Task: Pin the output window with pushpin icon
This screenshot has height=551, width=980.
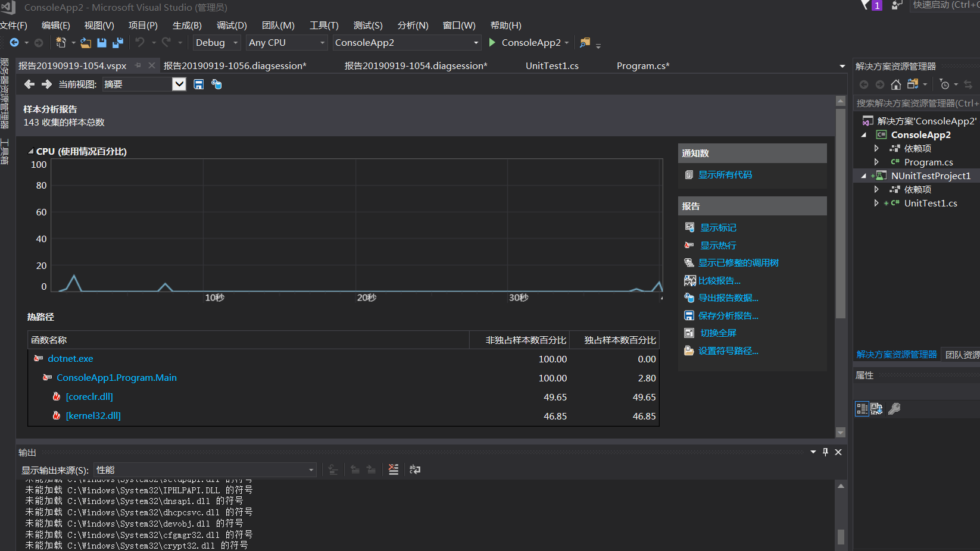Action: tap(825, 452)
